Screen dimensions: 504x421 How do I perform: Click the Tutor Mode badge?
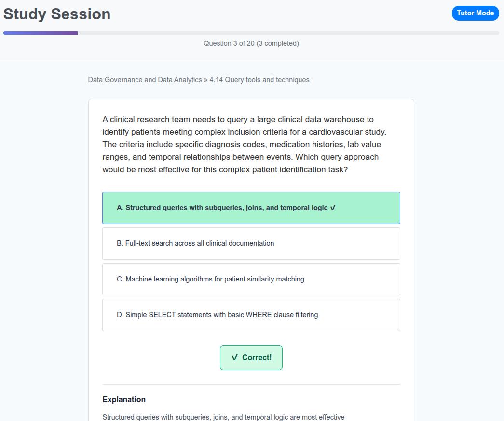click(x=475, y=13)
